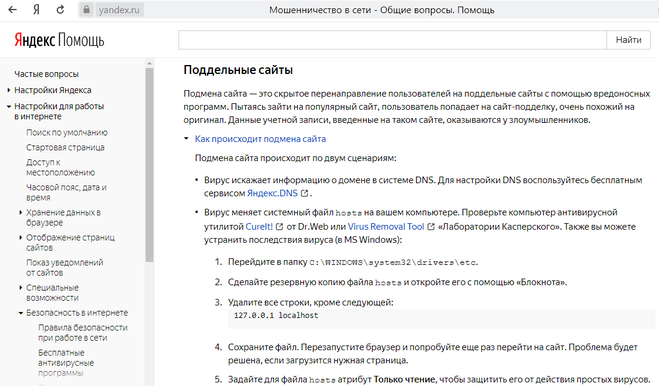Click the bold 'Только чтение' text
Image resolution: width=659 pixels, height=386 pixels.
pyautogui.click(x=404, y=379)
